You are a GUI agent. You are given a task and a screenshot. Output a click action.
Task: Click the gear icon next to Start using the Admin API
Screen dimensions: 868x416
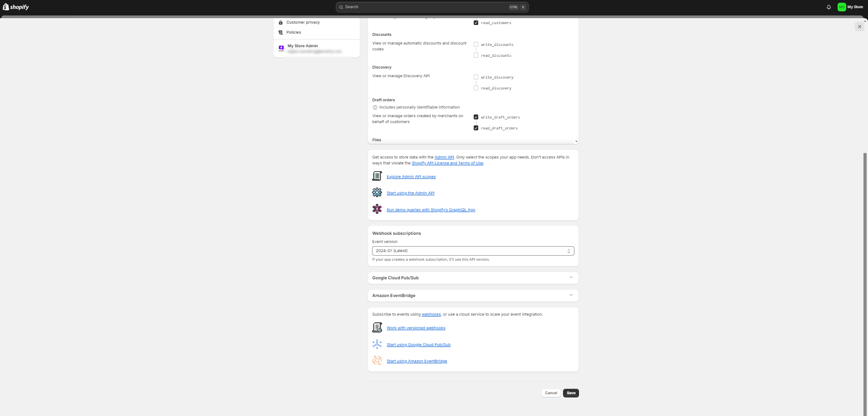pyautogui.click(x=377, y=192)
